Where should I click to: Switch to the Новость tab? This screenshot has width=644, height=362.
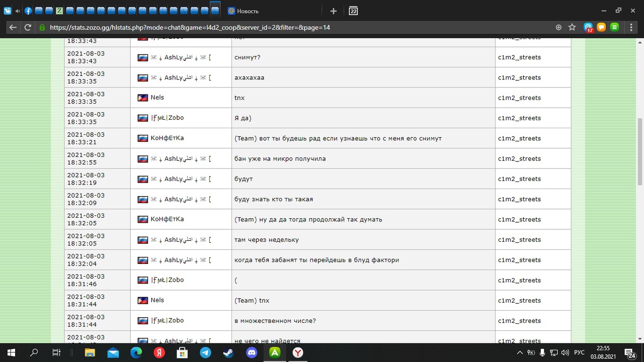tap(248, 11)
